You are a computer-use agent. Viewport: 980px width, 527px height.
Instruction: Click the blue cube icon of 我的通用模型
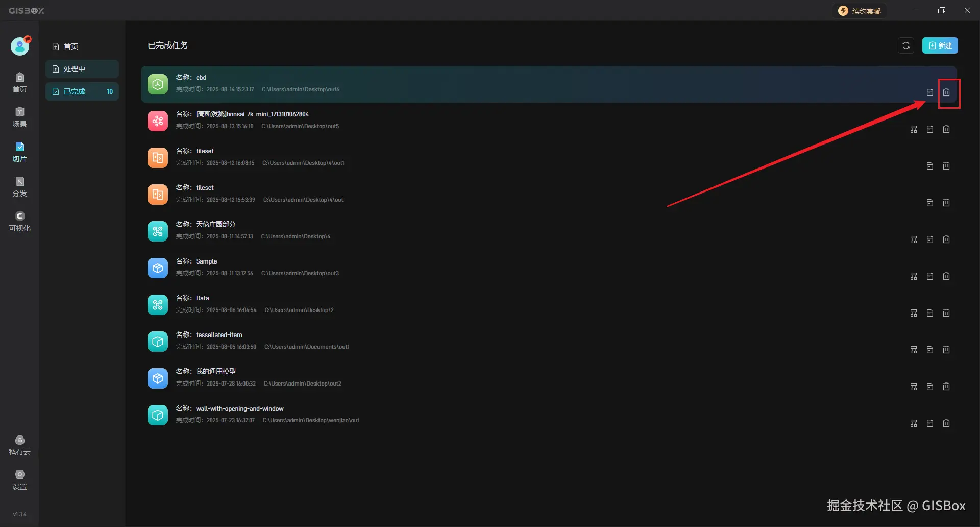click(x=158, y=378)
